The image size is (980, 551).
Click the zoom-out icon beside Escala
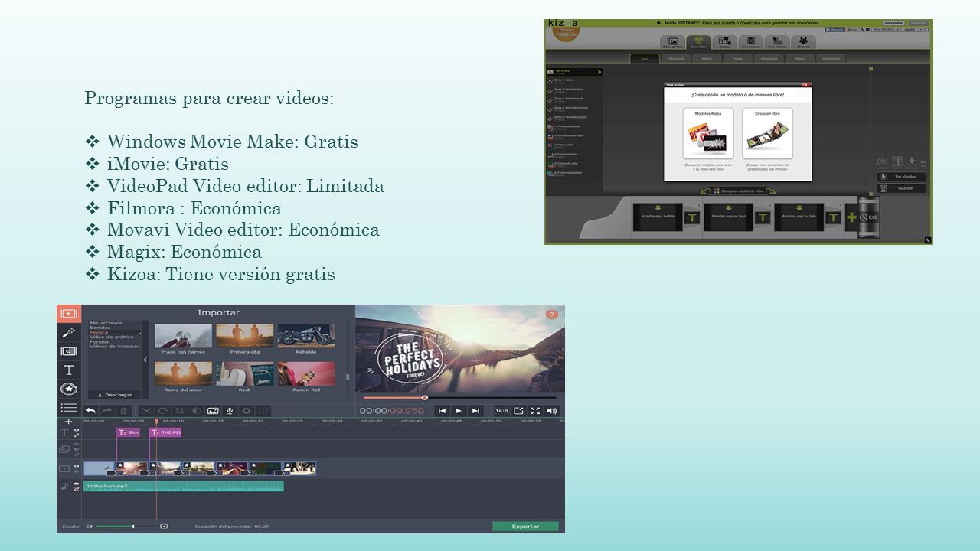pyautogui.click(x=89, y=527)
